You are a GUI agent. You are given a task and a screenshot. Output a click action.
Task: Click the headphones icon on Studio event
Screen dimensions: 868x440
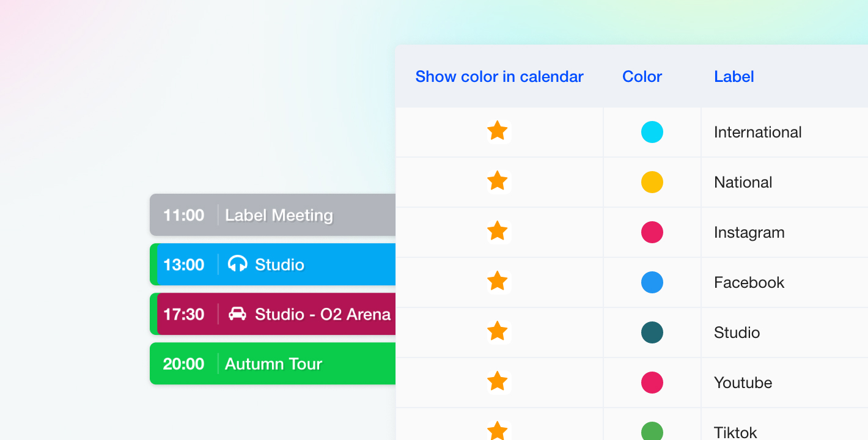pos(237,264)
